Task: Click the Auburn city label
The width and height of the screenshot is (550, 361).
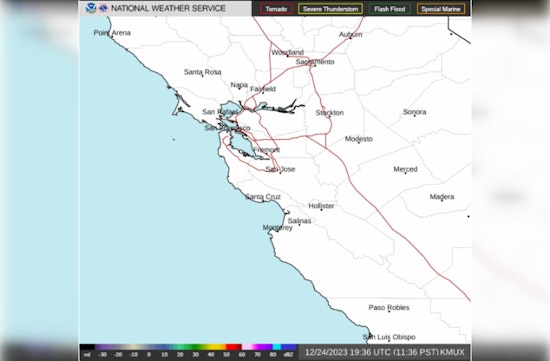Action: click(350, 34)
